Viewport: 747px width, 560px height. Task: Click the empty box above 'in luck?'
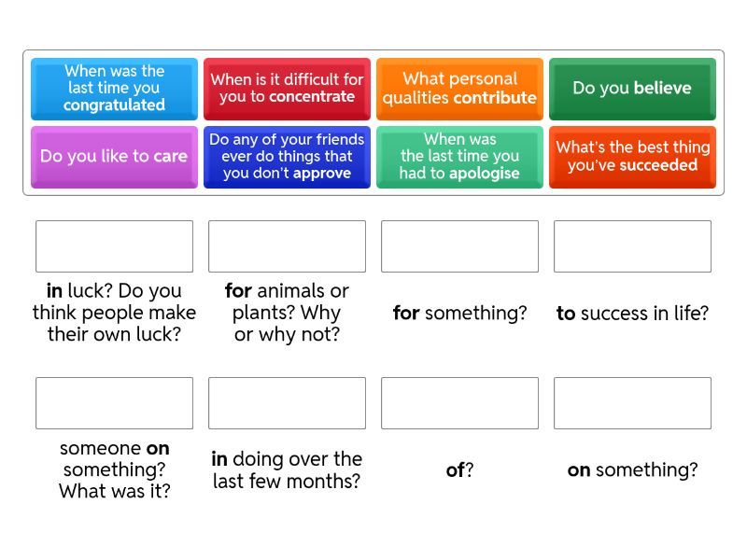pyautogui.click(x=114, y=246)
